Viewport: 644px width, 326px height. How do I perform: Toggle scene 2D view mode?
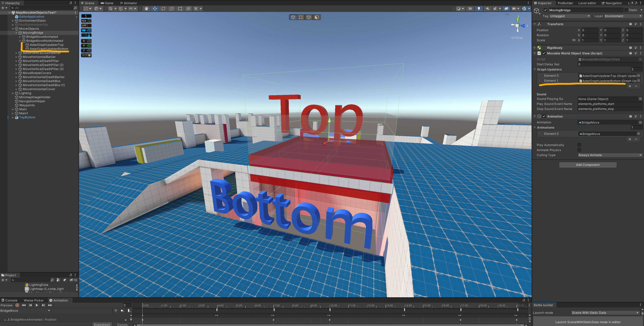tap(470, 9)
